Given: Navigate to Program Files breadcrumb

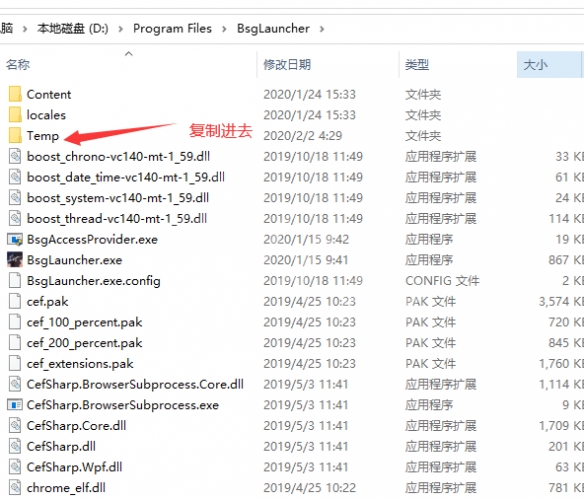Looking at the screenshot, I should pyautogui.click(x=172, y=29).
